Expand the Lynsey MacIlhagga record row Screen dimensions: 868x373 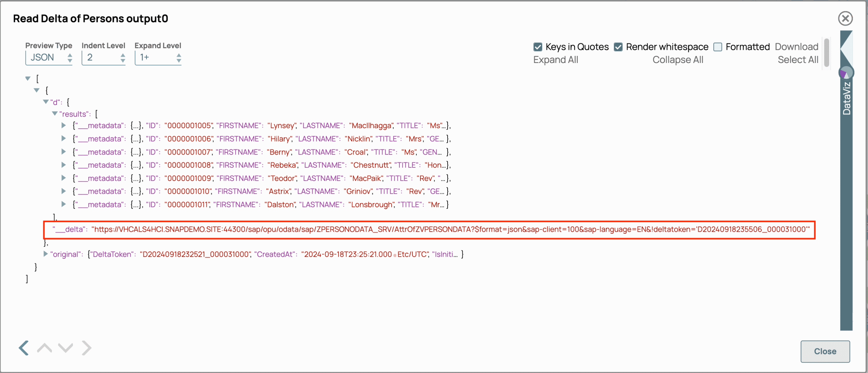pyautogui.click(x=63, y=125)
